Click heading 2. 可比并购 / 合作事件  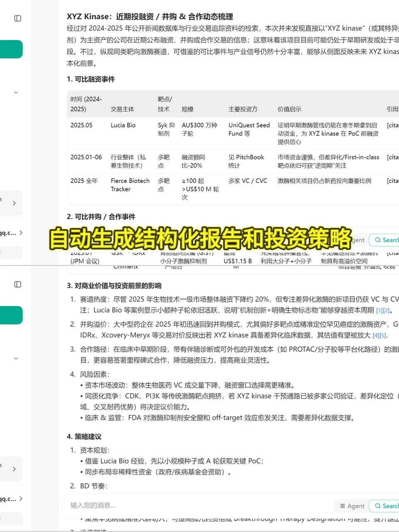(x=101, y=217)
